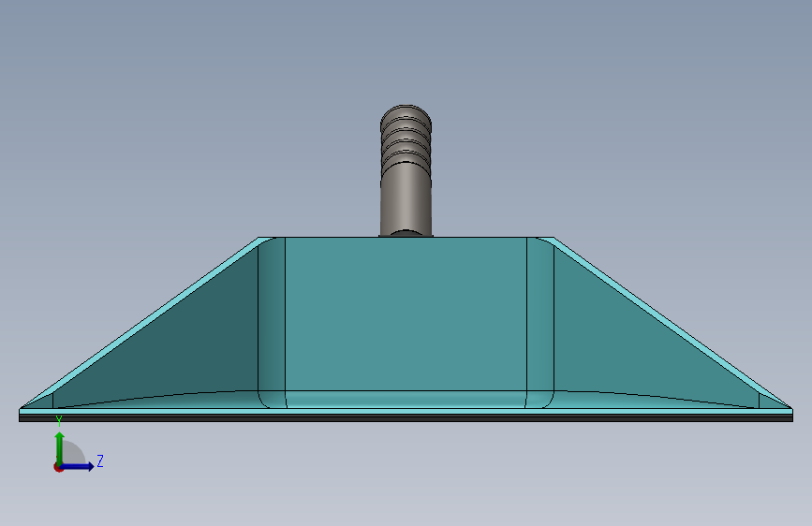Click the red origin point of the triad

[58, 467]
